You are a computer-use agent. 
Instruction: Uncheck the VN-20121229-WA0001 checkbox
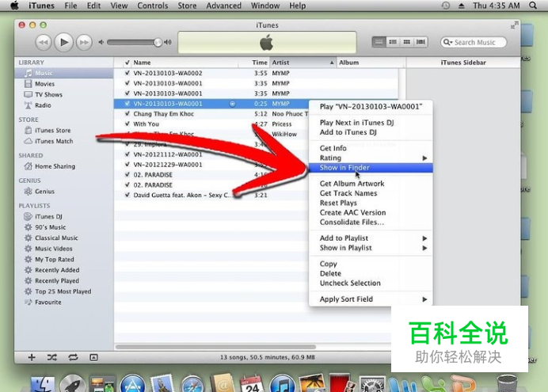tap(127, 165)
